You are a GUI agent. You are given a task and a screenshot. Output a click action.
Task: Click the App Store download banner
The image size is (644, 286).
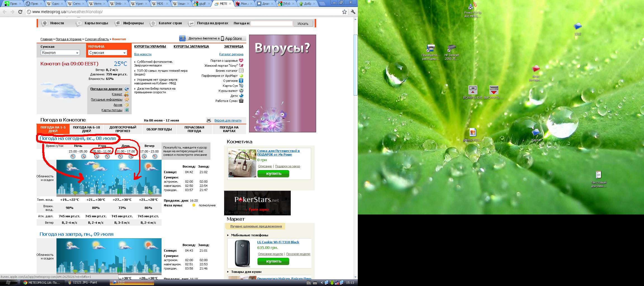point(213,39)
